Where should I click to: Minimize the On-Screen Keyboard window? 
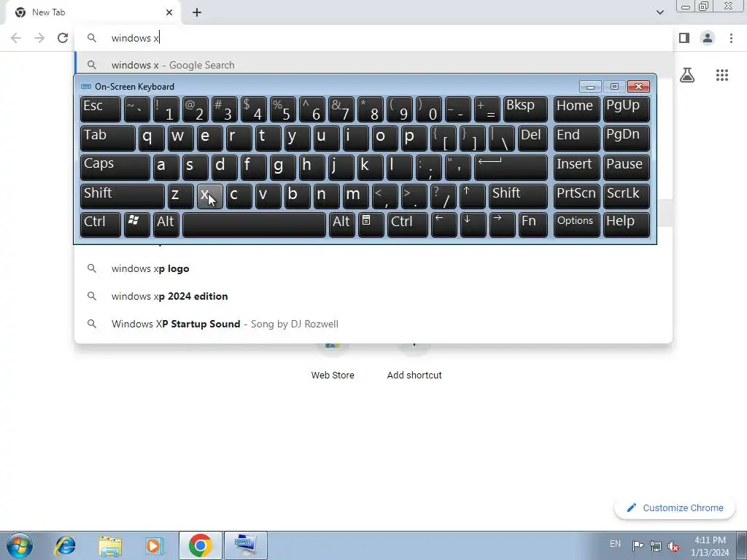[590, 86]
